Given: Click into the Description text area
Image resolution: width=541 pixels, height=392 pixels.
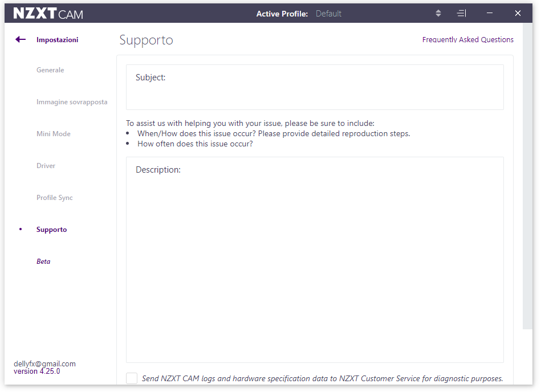Looking at the screenshot, I should click(x=315, y=260).
